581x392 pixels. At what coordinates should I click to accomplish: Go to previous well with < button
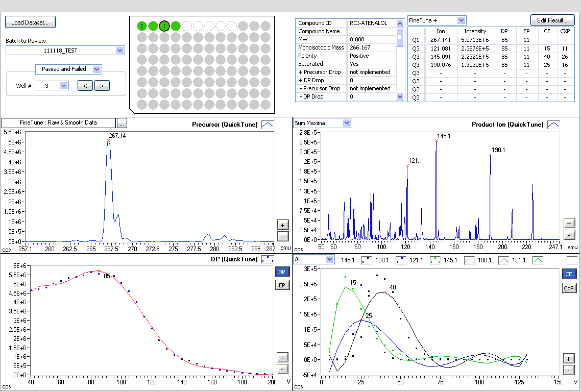85,86
